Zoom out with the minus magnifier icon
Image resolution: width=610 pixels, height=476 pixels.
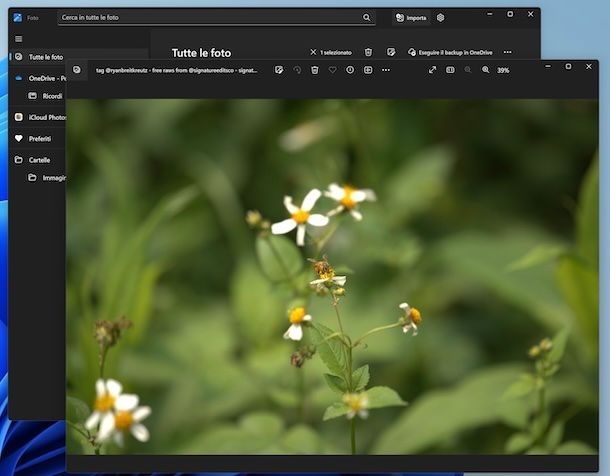coord(468,70)
